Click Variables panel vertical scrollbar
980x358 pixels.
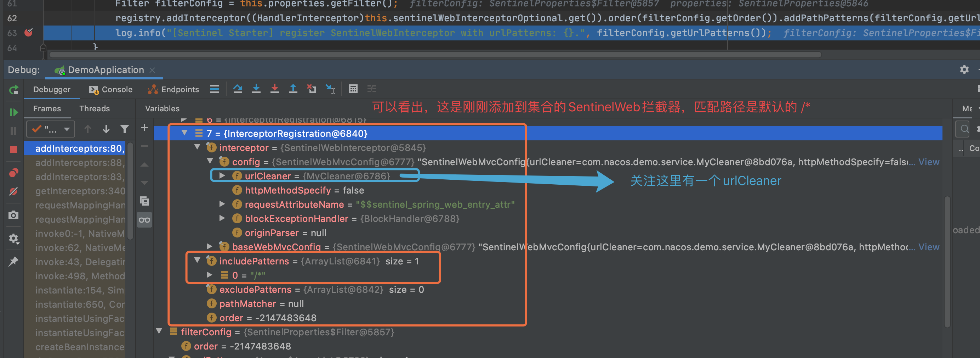point(947,262)
